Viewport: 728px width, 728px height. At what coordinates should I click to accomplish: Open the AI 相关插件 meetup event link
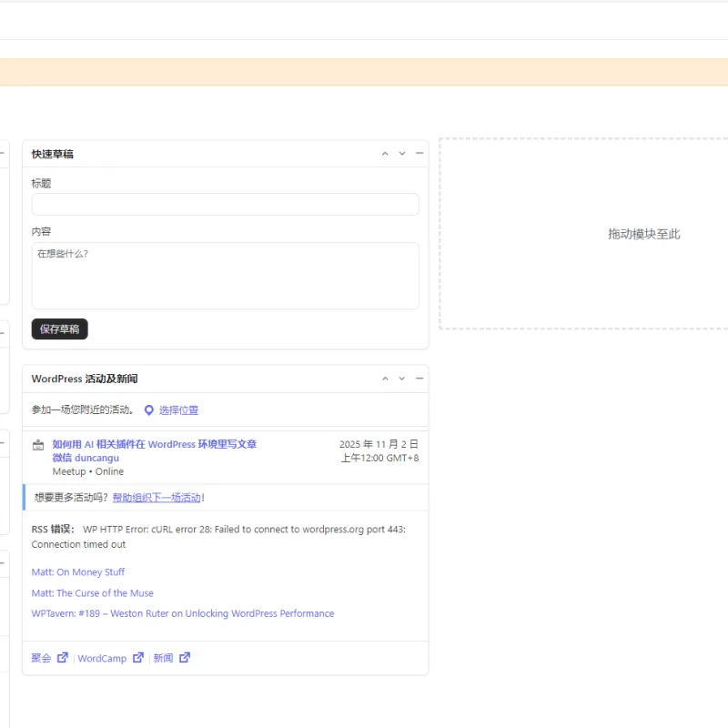[154, 450]
